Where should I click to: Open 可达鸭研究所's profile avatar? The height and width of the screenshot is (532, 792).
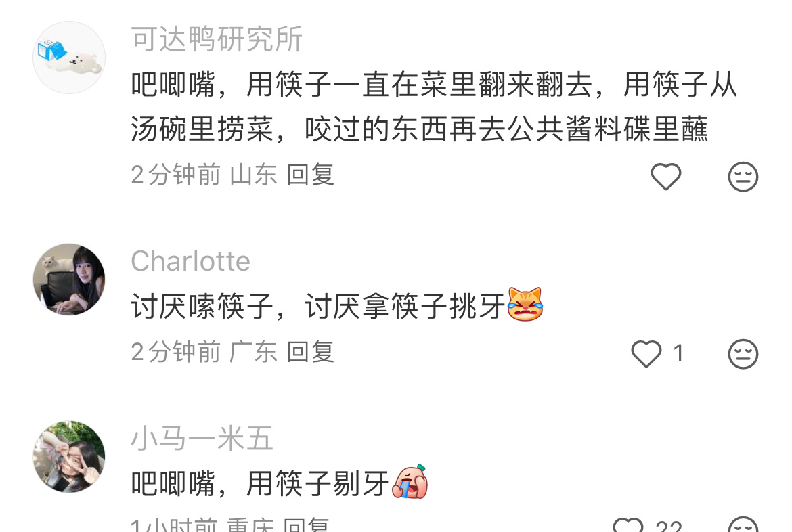coord(69,58)
